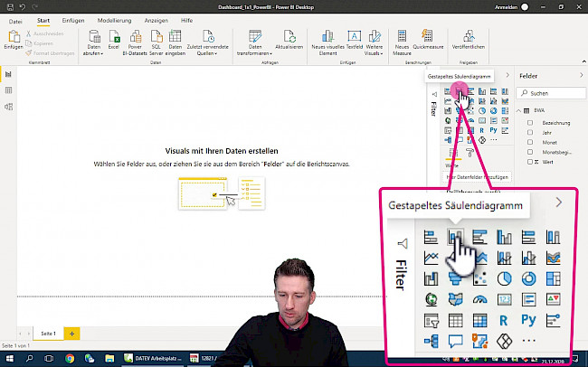Add Neues visuelles Element
Viewport: 588px width, 367px height.
[327, 42]
